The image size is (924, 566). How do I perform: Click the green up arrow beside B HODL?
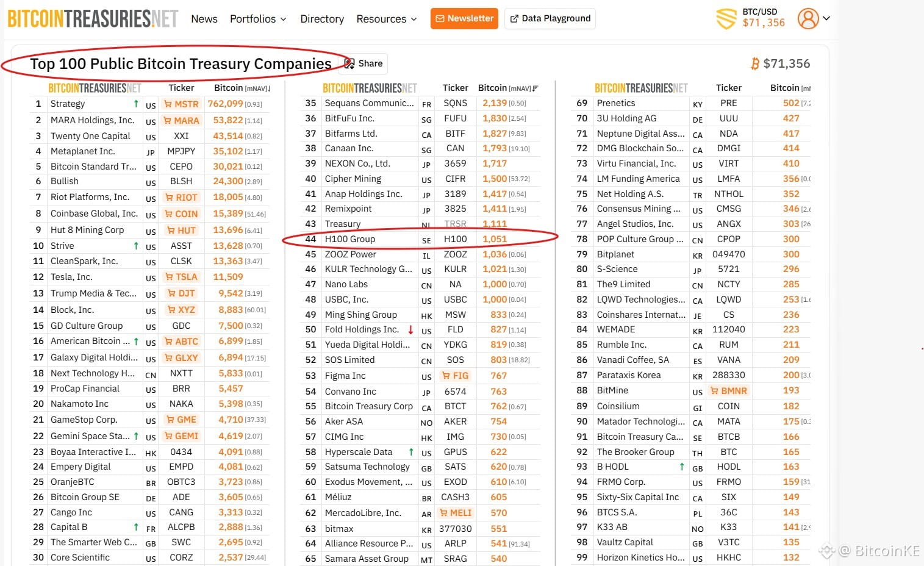(682, 467)
